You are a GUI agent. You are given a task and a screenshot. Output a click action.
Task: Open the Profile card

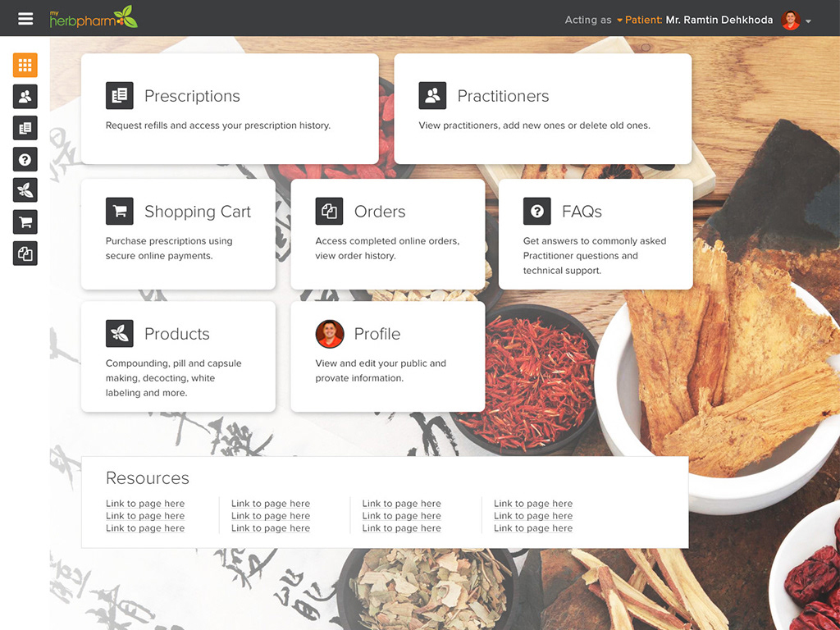click(388, 357)
